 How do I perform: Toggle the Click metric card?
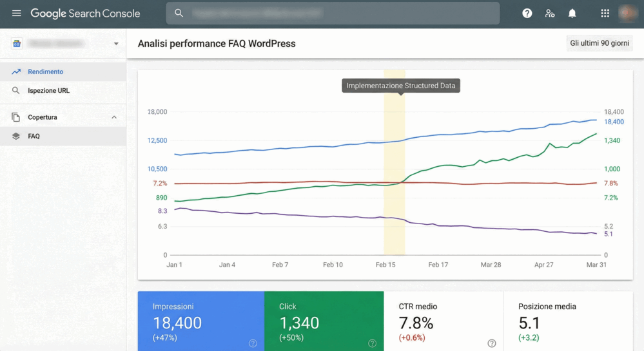[324, 321]
